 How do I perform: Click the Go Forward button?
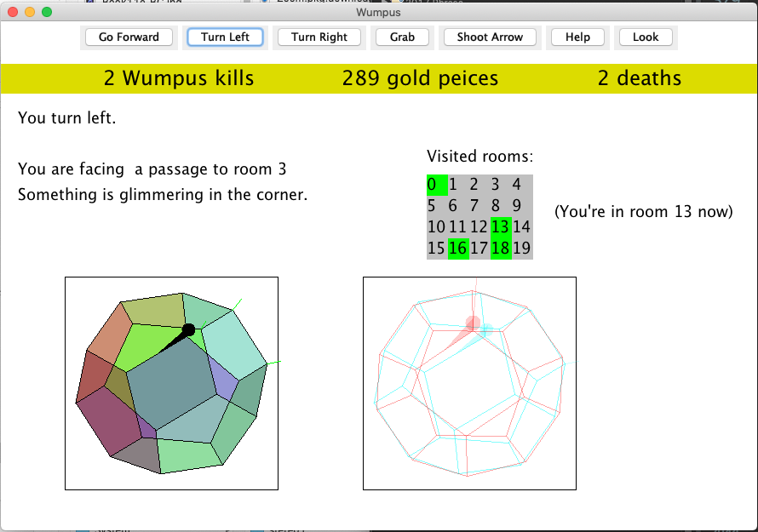click(129, 37)
